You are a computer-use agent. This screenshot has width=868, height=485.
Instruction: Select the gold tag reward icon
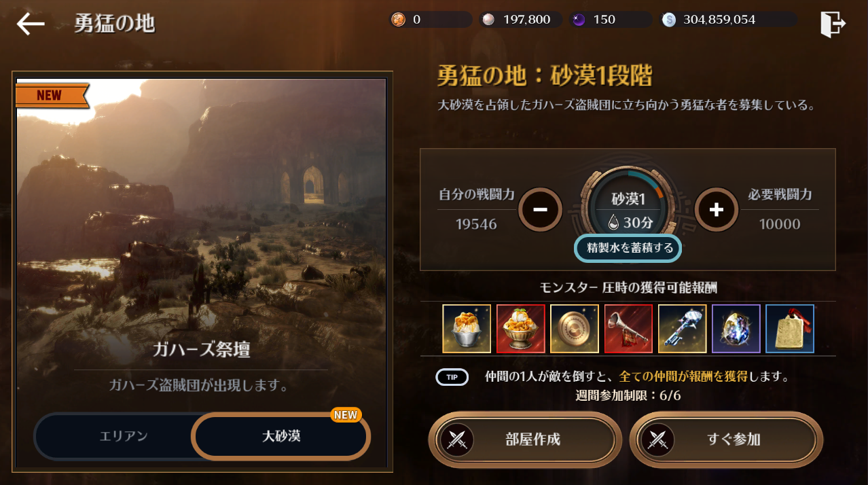coord(790,329)
